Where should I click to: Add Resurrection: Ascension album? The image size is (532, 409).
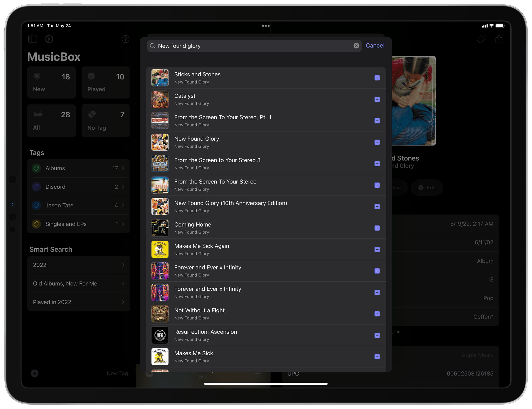377,335
